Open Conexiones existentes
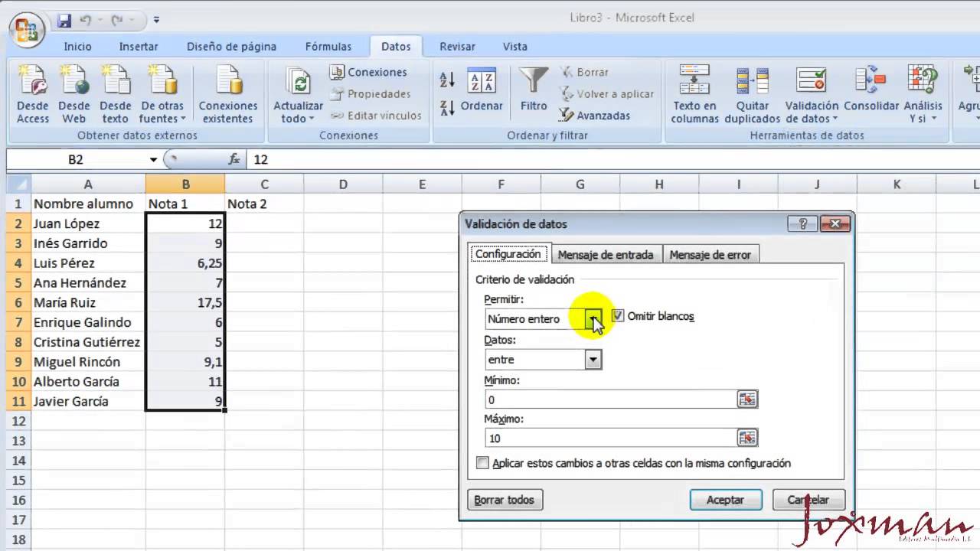 click(x=228, y=94)
